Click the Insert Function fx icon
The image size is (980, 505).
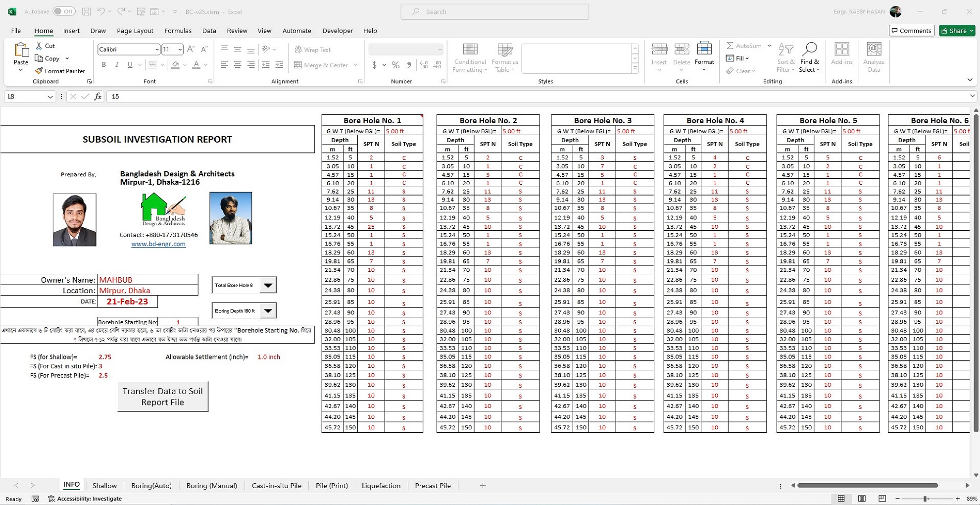click(98, 97)
